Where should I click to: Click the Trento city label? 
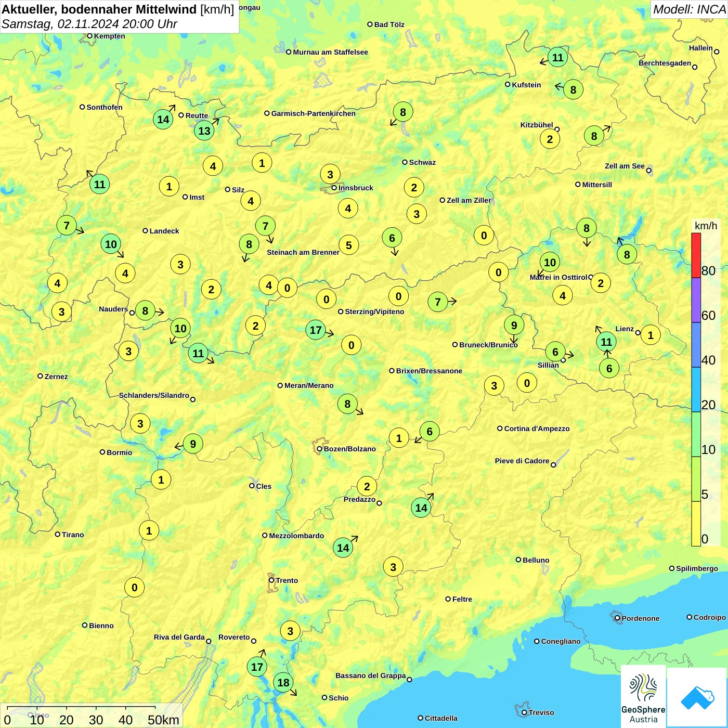click(x=287, y=580)
